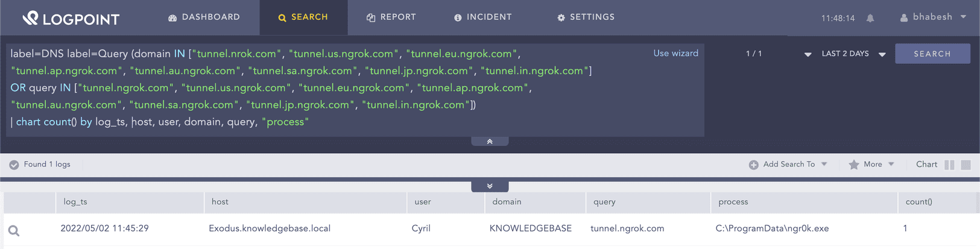Go to the Dashboard tab

click(204, 17)
